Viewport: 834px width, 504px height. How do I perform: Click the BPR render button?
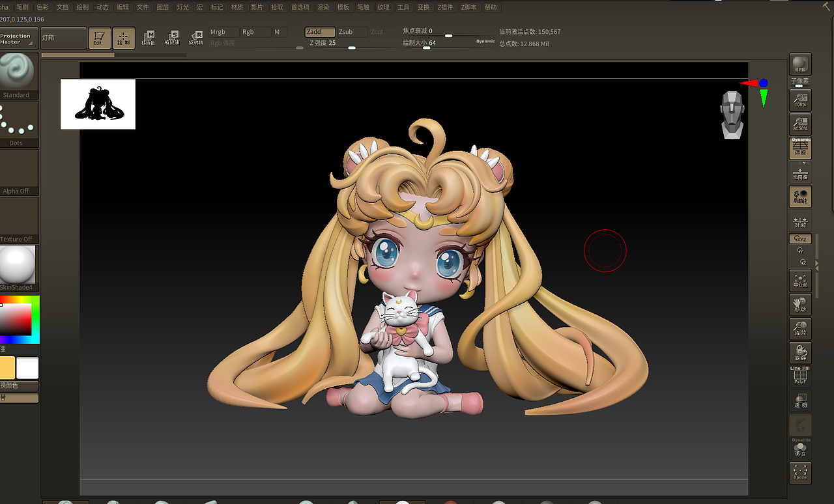[x=800, y=64]
